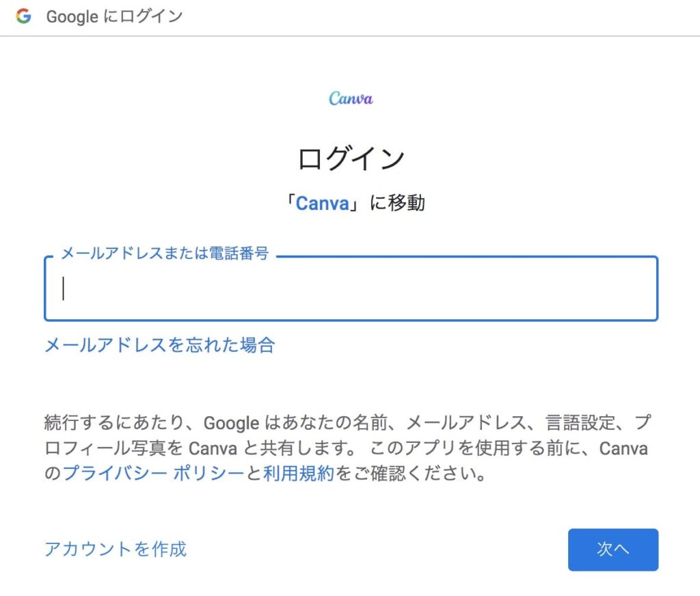
Task: Open the bold Canva link in the subtitle
Action: (x=322, y=204)
